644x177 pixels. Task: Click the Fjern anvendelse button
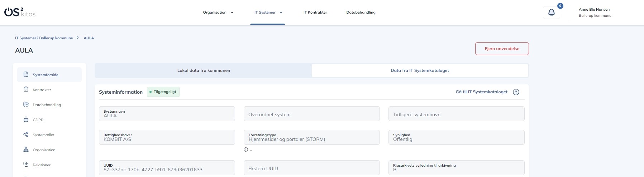[x=502, y=49]
